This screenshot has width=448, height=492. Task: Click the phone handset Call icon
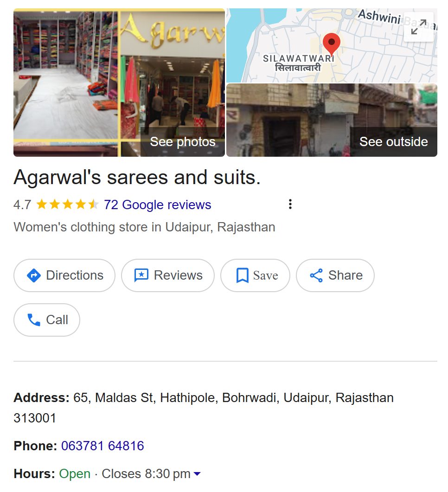click(34, 320)
